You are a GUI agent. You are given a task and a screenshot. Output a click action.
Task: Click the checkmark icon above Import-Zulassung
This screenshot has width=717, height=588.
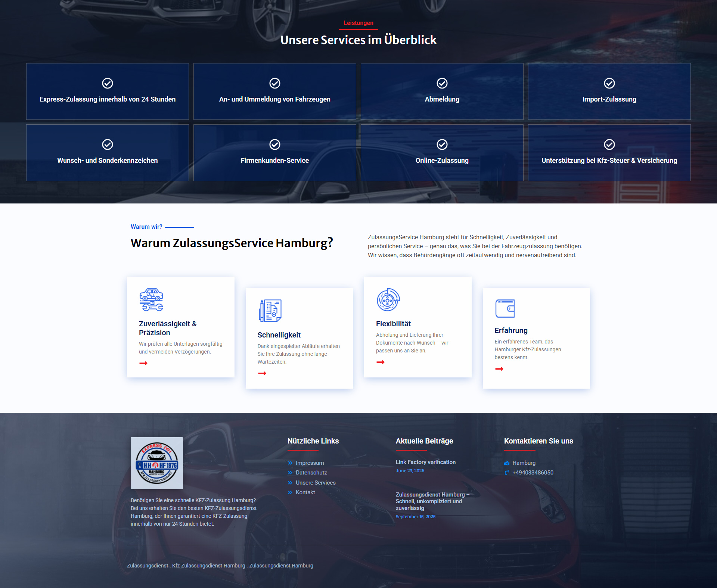609,83
